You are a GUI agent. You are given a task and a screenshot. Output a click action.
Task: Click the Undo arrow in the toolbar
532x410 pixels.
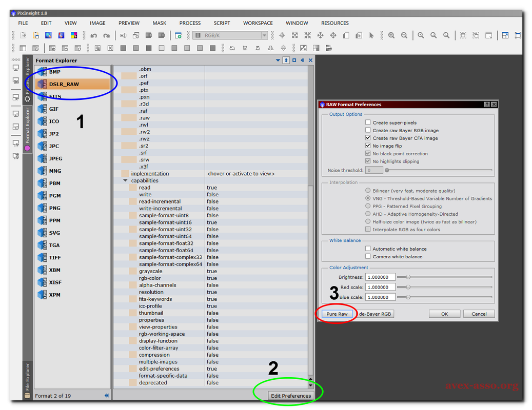(94, 35)
